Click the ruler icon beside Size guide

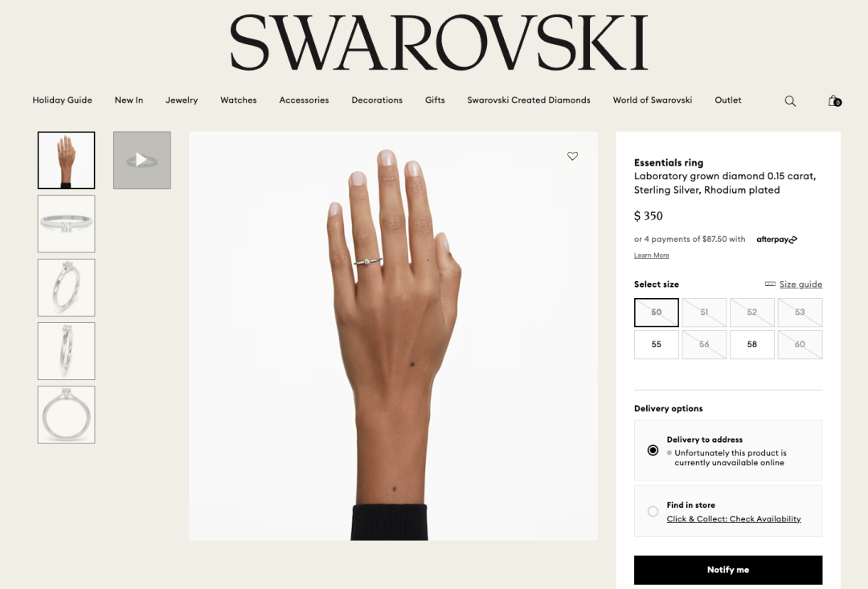[x=770, y=284]
